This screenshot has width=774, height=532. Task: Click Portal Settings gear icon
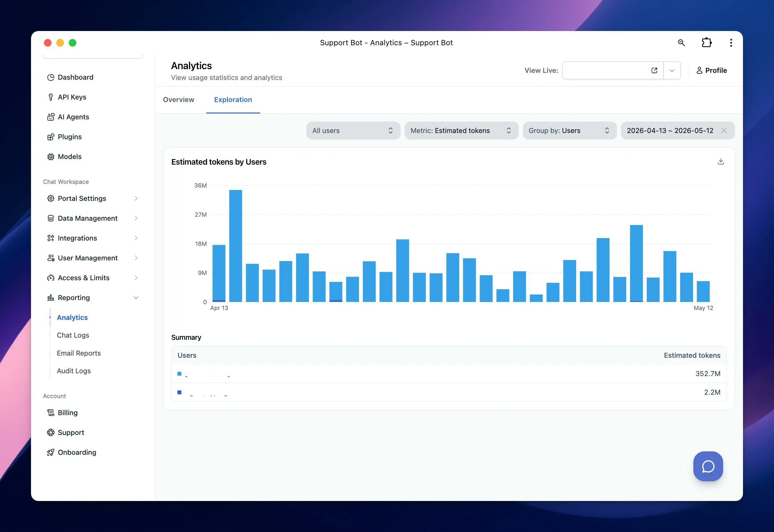click(51, 198)
